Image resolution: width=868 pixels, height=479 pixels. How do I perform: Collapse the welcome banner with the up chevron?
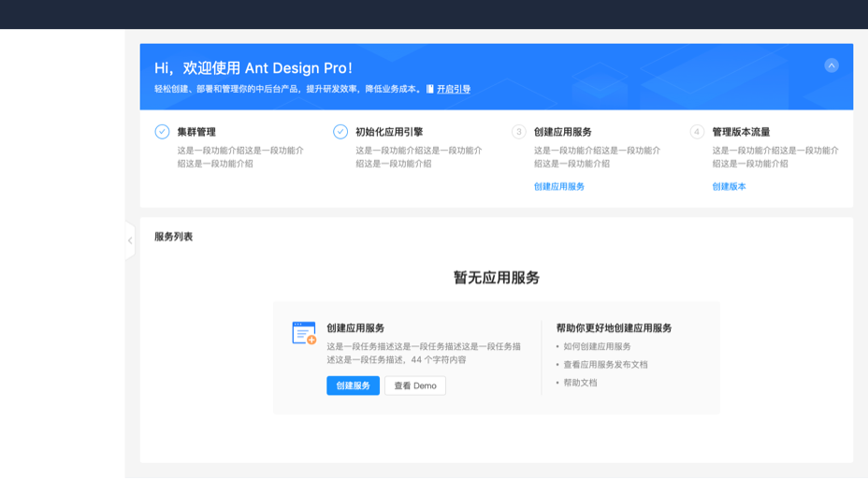coord(831,65)
